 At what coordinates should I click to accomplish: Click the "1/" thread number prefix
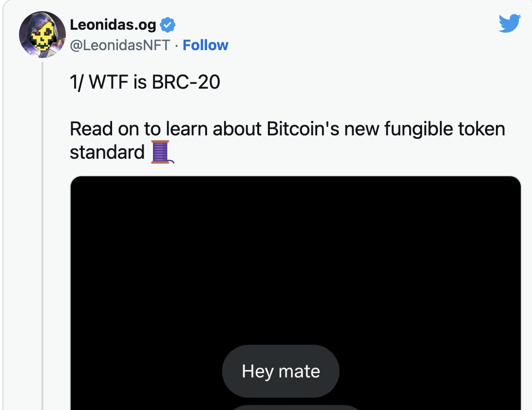tap(77, 82)
